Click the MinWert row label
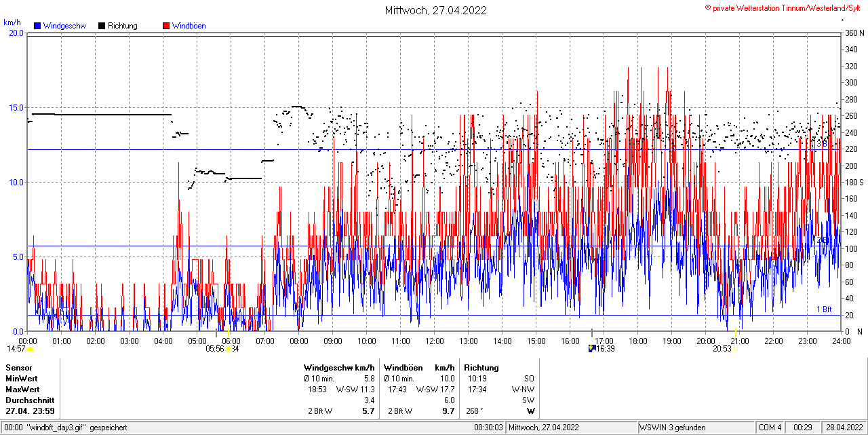Screen dimensions: 868x435 (x=22, y=378)
